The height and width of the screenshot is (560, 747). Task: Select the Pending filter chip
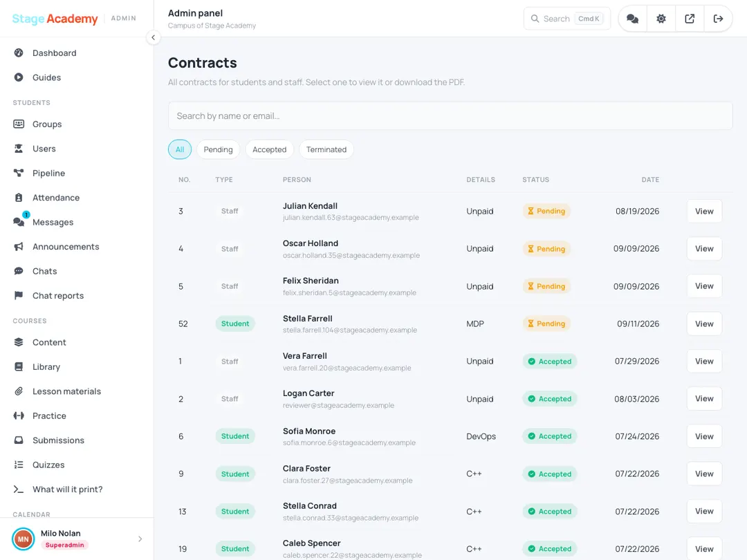click(x=218, y=149)
